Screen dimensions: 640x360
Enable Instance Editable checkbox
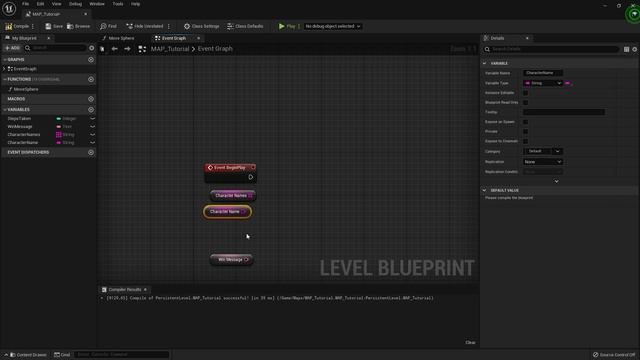click(525, 93)
